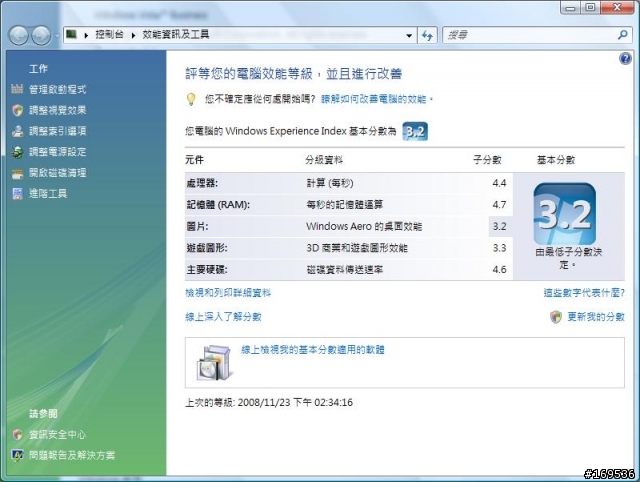Open the address bar history dropdown
This screenshot has height=482, width=640.
[409, 36]
